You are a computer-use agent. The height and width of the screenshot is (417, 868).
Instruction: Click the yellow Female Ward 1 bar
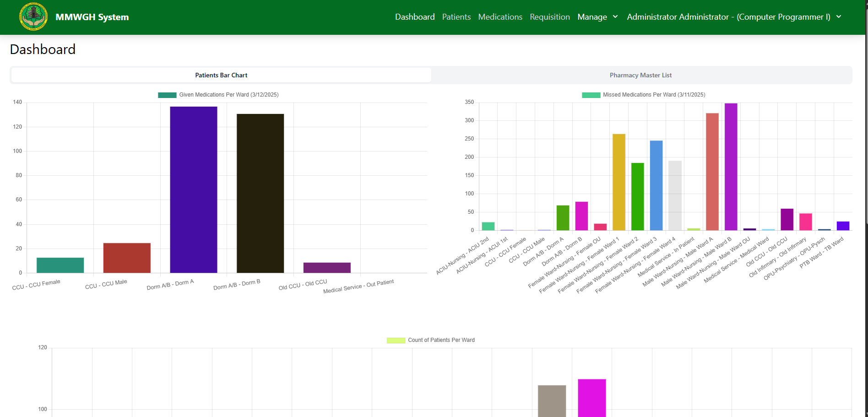(x=618, y=182)
